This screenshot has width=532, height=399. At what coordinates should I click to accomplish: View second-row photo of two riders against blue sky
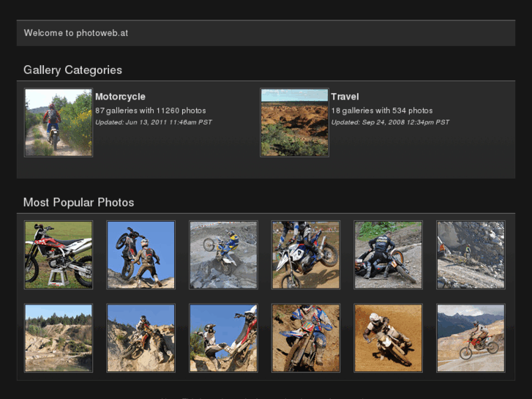(x=223, y=338)
